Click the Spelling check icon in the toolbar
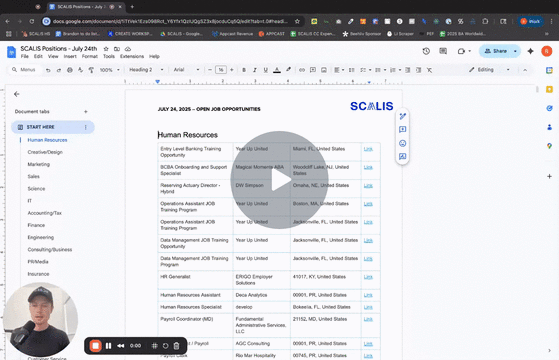The image size is (559, 360). click(x=81, y=70)
